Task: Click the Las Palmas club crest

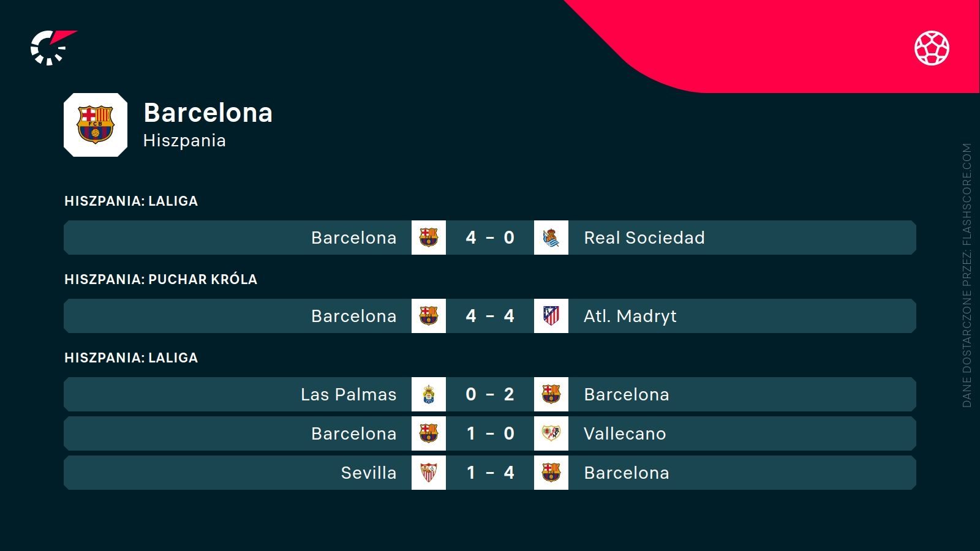Action: [x=429, y=394]
